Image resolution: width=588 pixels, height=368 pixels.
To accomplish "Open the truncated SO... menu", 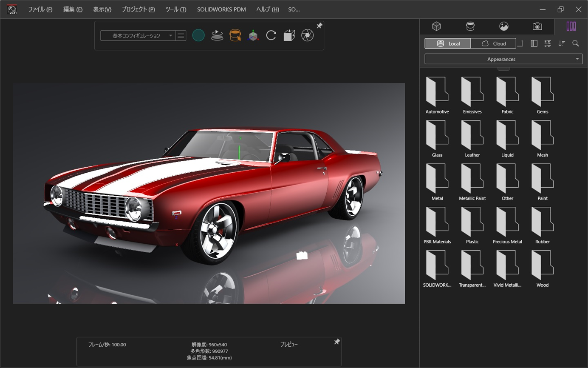I will (294, 9).
